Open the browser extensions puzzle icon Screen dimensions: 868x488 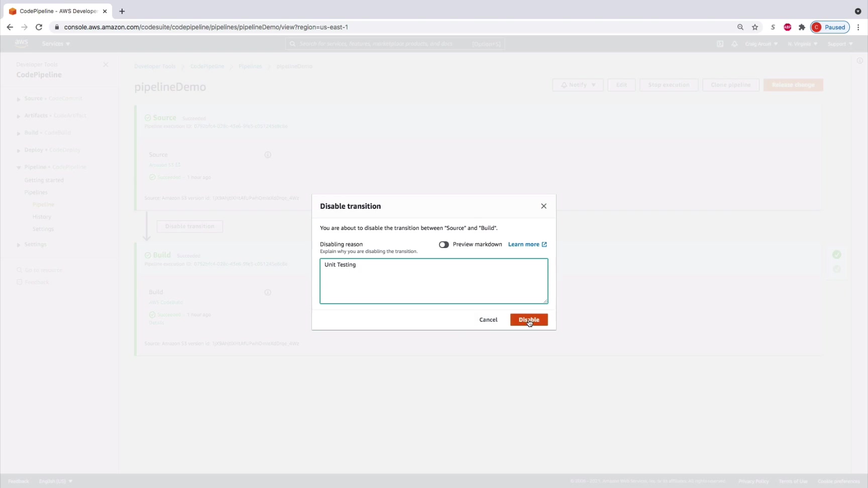[802, 27]
